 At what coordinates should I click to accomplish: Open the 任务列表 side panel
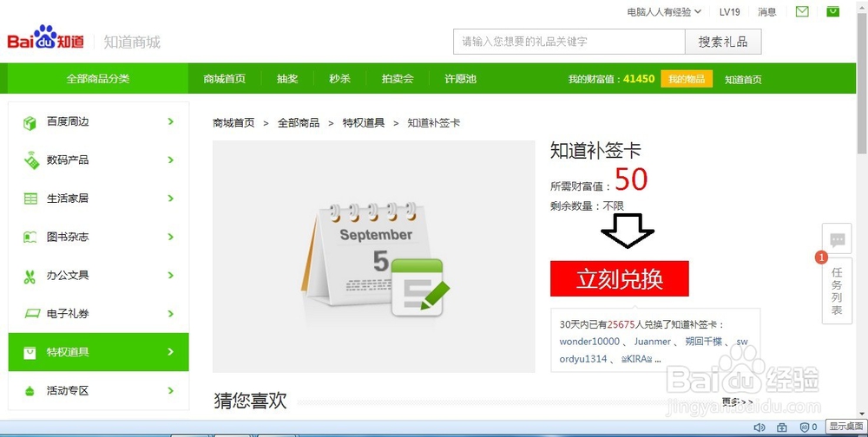837,290
